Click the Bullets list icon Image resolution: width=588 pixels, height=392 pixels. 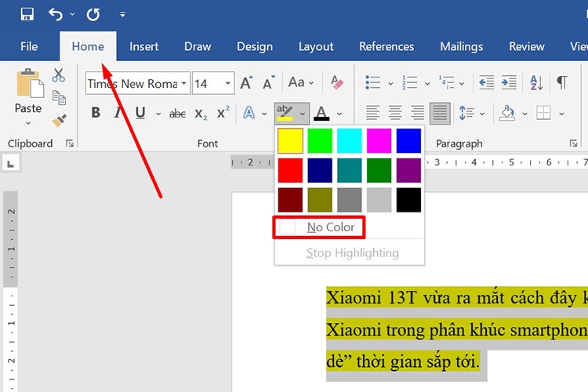click(372, 82)
